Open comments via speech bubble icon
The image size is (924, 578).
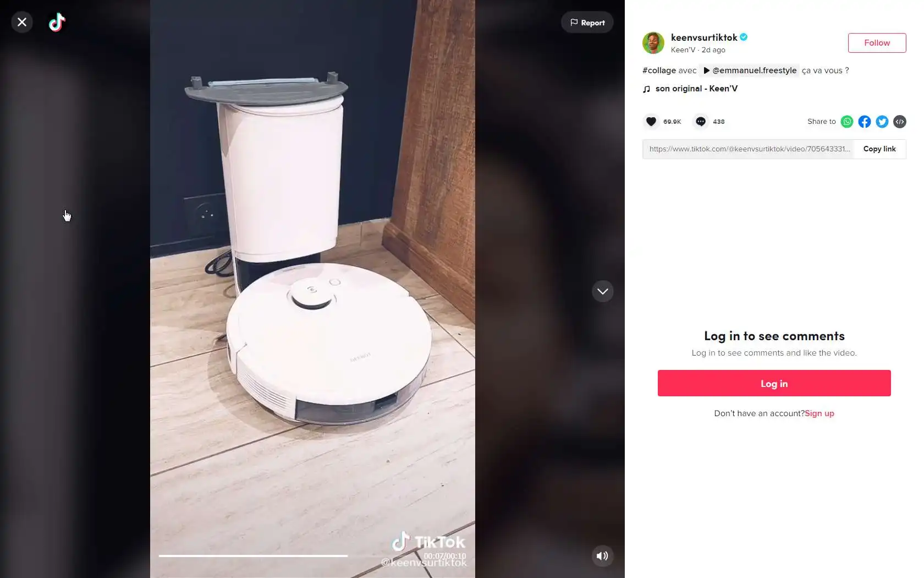[x=701, y=122]
